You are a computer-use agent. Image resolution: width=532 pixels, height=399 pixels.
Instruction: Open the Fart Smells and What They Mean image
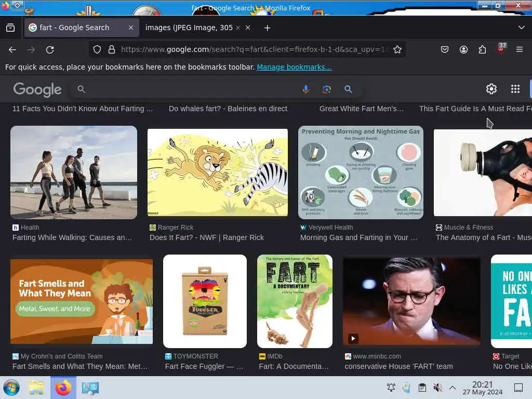82,301
